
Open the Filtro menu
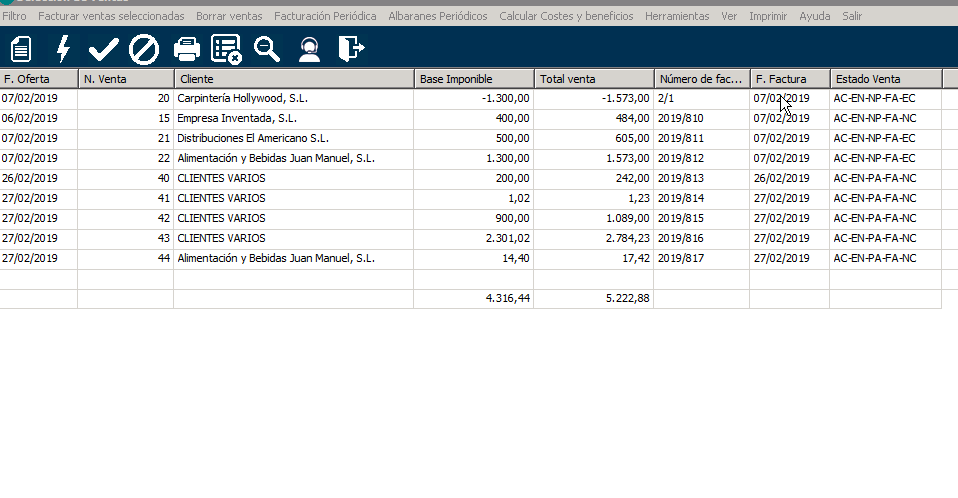click(x=14, y=17)
